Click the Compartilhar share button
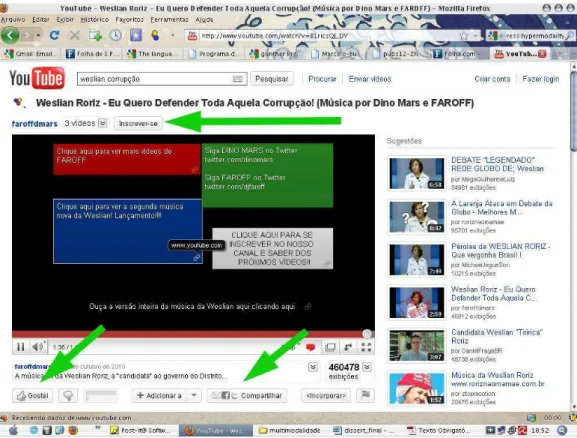 pos(247,396)
